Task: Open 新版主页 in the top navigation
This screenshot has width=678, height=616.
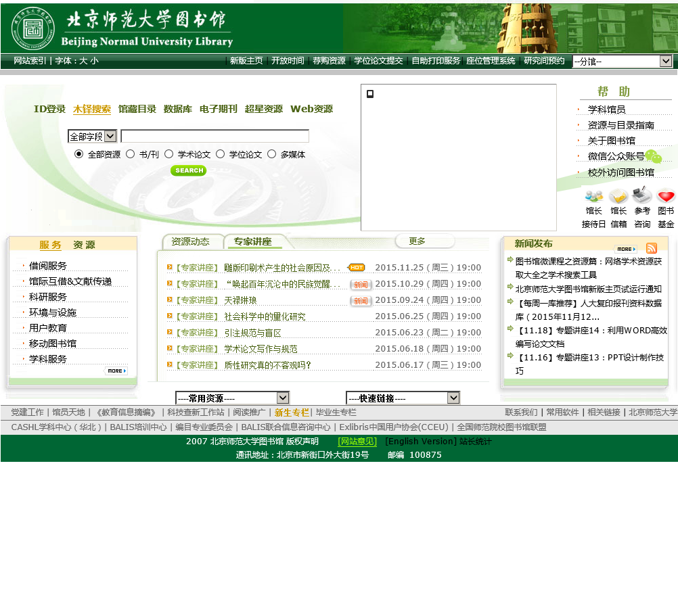Action: [x=246, y=61]
